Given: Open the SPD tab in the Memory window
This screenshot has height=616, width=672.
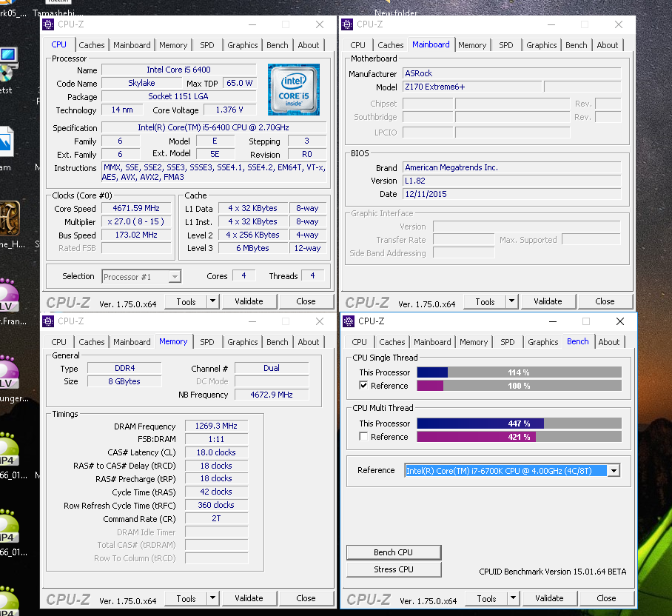Looking at the screenshot, I should pos(207,342).
